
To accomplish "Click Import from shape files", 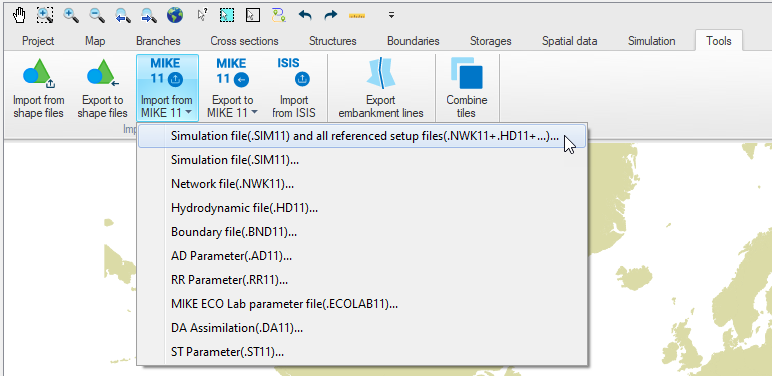I will point(38,88).
